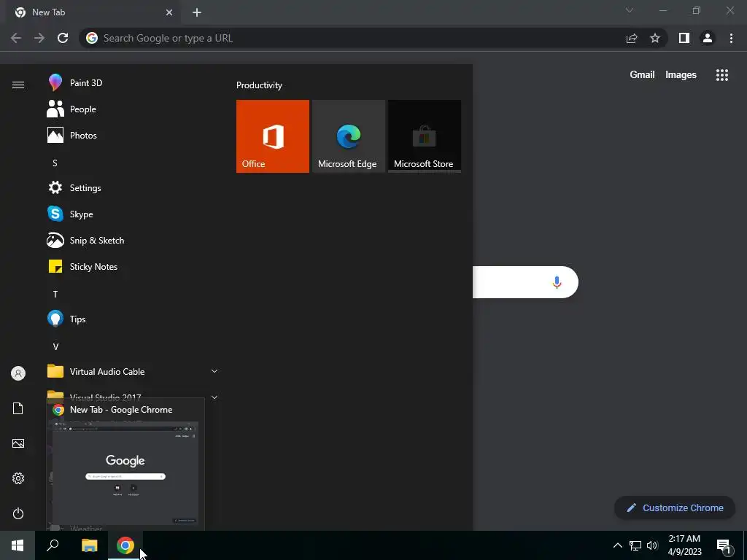Open the Chrome profile icon
747x560 pixels.
point(708,38)
